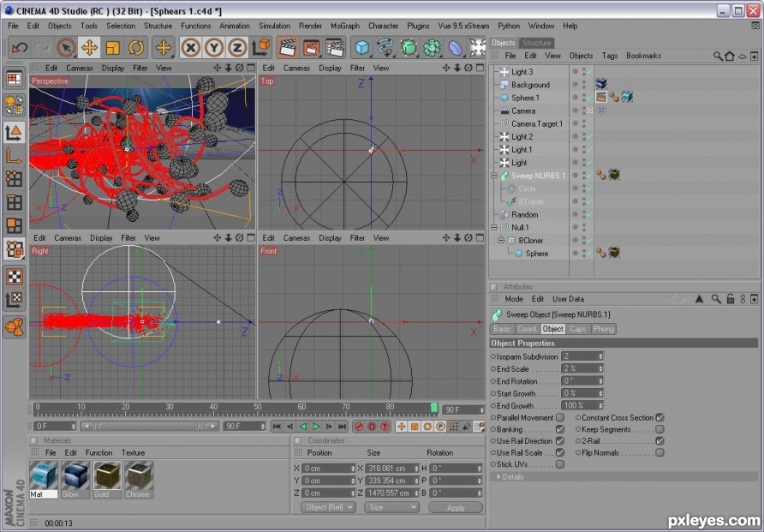This screenshot has width=764, height=532.
Task: Toggle the Stick UVs checkbox
Action: pyautogui.click(x=560, y=464)
